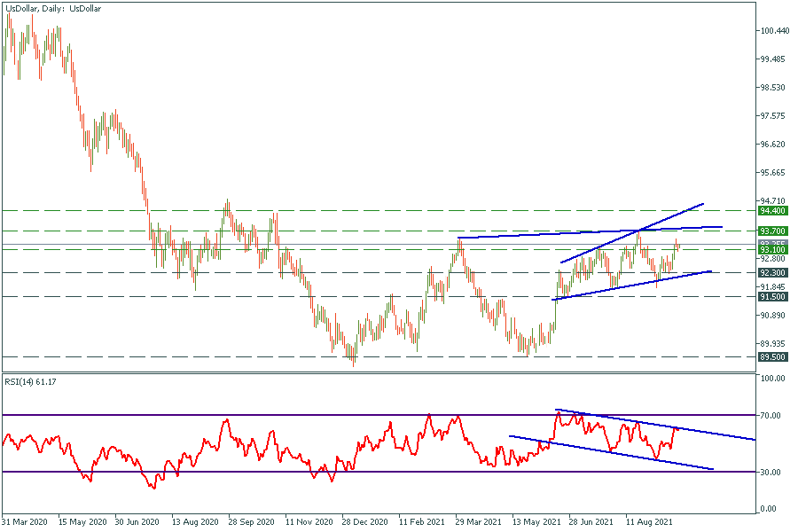This screenshot has height=532, width=798.
Task: Click the RSI 70.00 overbought axis label
Action: coord(771,415)
